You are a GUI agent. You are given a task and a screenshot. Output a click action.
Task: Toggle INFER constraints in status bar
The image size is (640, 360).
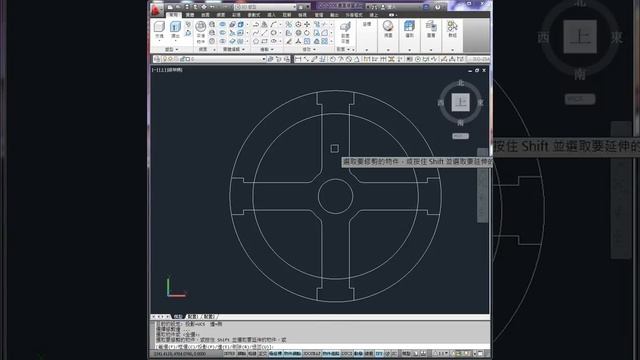click(229, 353)
